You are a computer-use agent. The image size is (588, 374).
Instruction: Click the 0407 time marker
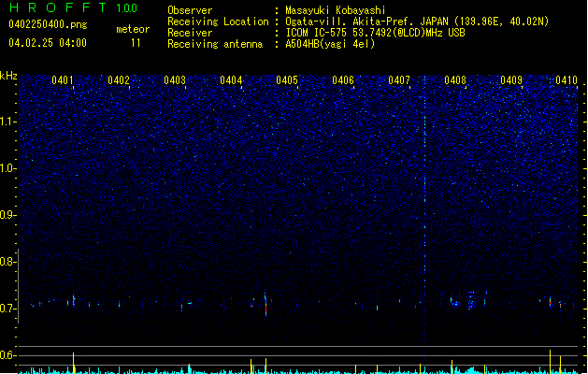(399, 80)
